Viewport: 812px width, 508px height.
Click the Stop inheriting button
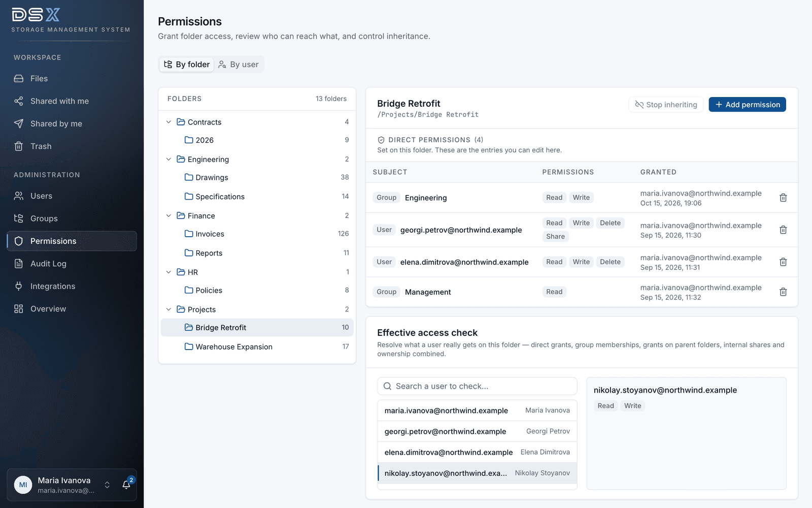(666, 105)
